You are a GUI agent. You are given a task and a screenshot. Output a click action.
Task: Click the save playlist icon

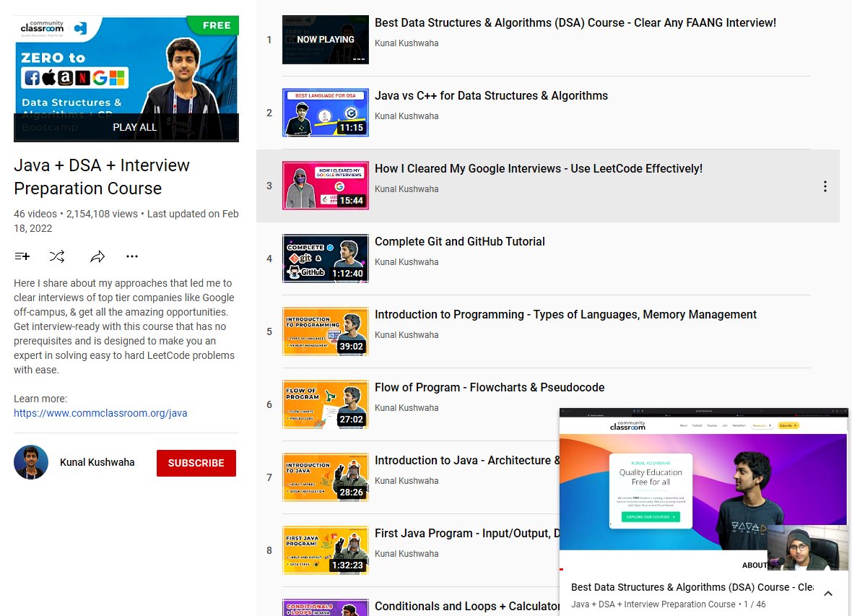[x=22, y=256]
